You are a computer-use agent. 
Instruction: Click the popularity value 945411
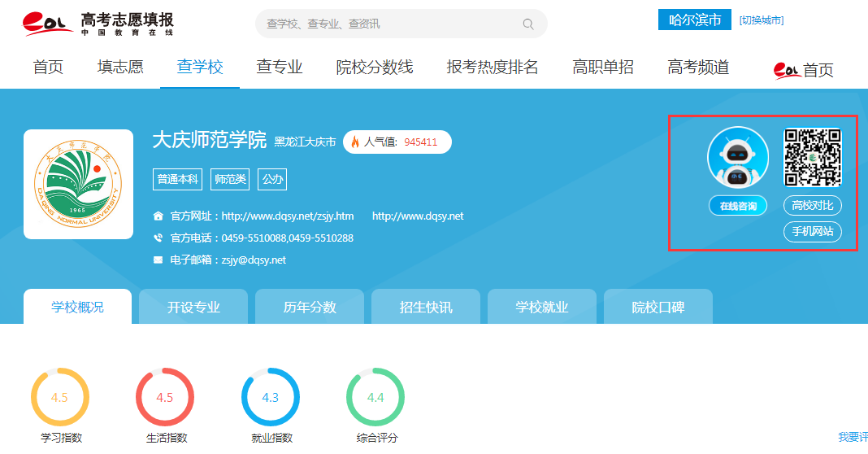[421, 142]
